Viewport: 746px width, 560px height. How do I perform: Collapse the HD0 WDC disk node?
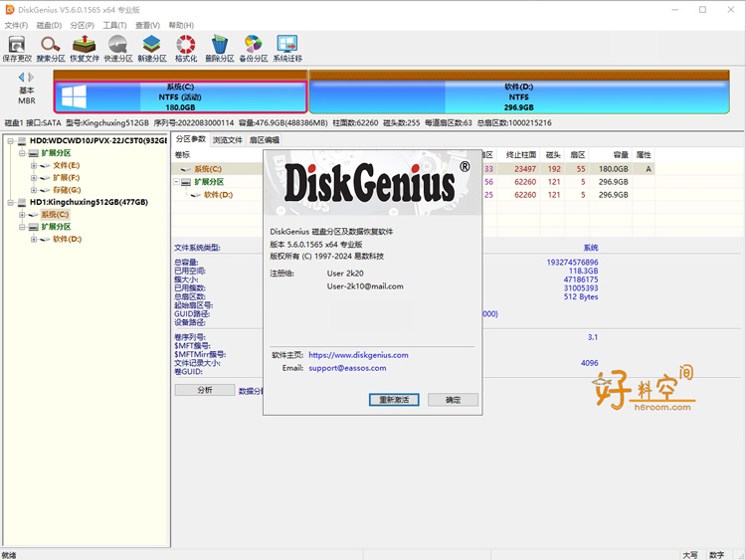[10, 141]
